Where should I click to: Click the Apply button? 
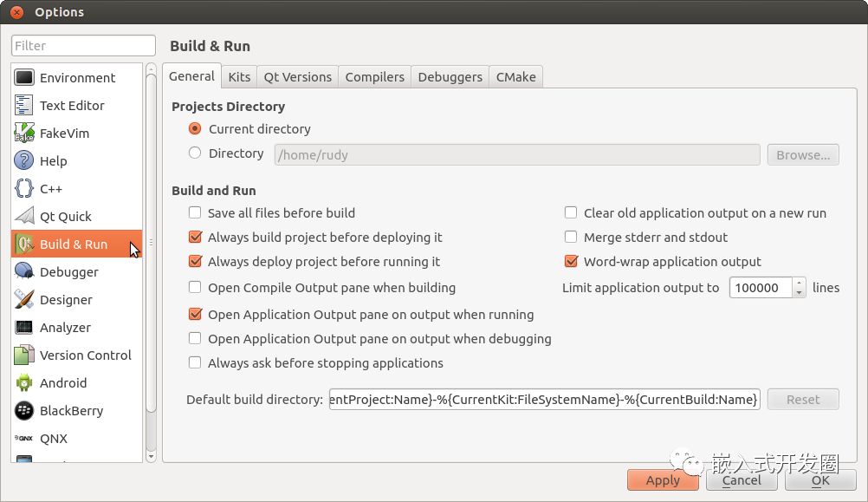(663, 479)
